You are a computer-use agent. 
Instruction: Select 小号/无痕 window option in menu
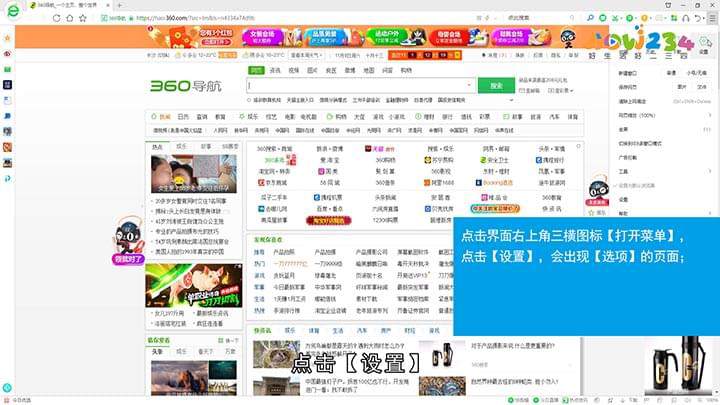697,73
